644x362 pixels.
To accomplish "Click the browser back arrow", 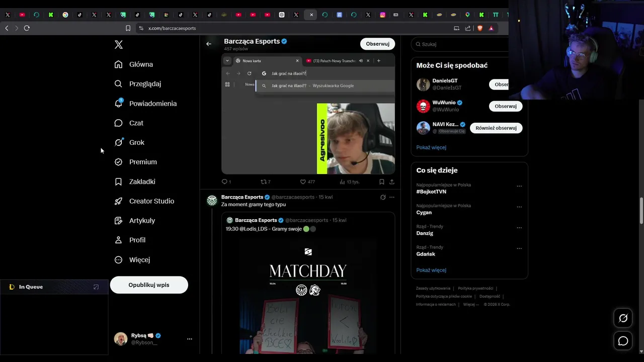I will (7, 28).
